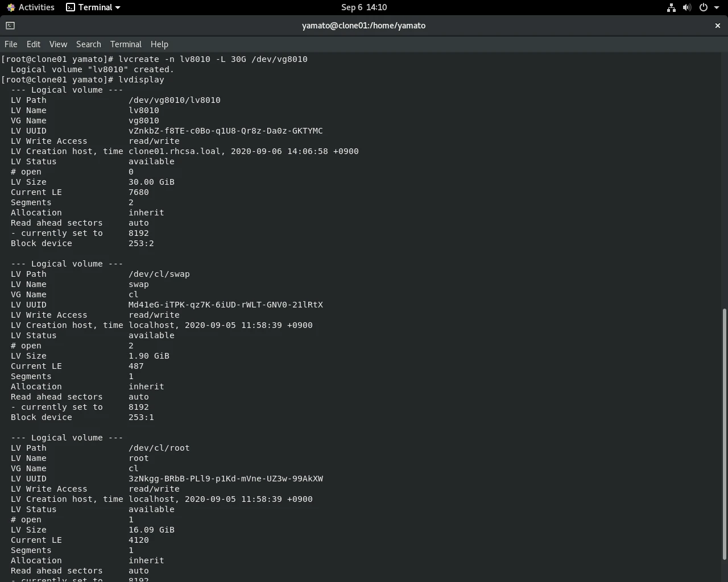Viewport: 728px width, 582px height.
Task: Click Current LE value 4120
Action: 139,540
